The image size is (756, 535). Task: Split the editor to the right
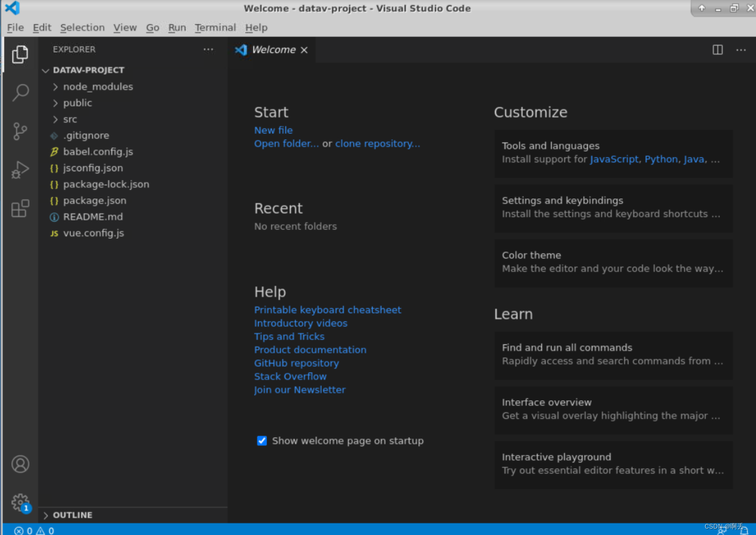(x=717, y=50)
